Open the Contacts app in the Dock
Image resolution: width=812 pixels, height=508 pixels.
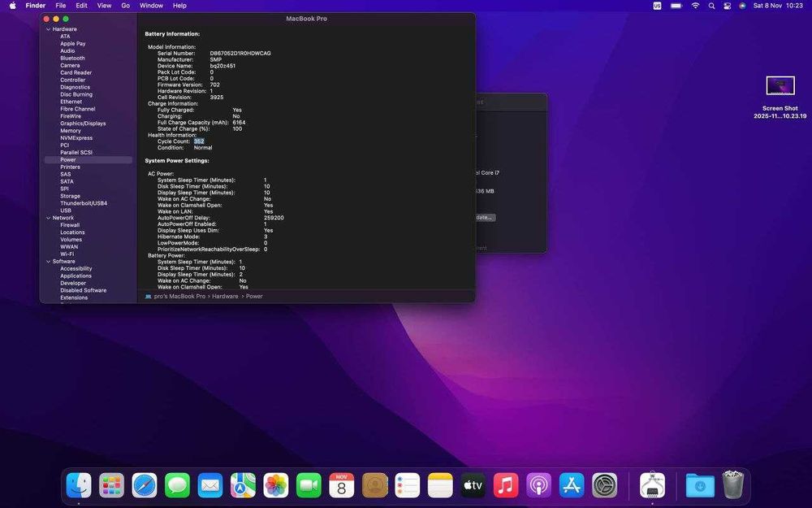click(375, 486)
